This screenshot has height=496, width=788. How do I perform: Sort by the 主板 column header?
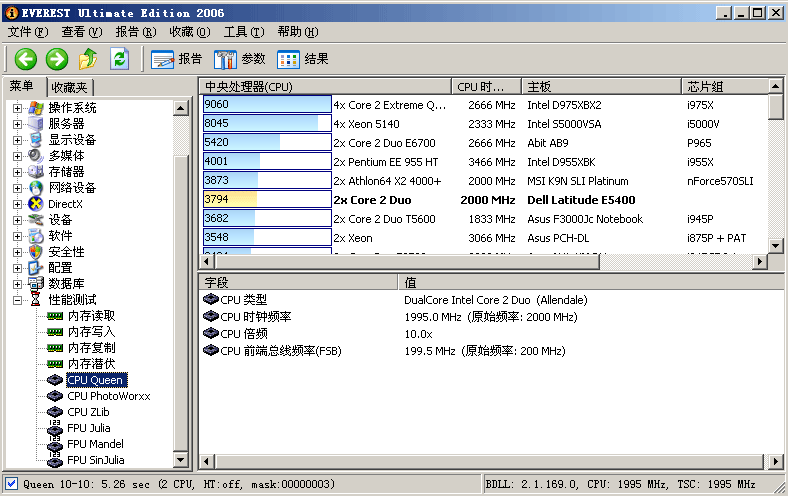[601, 87]
